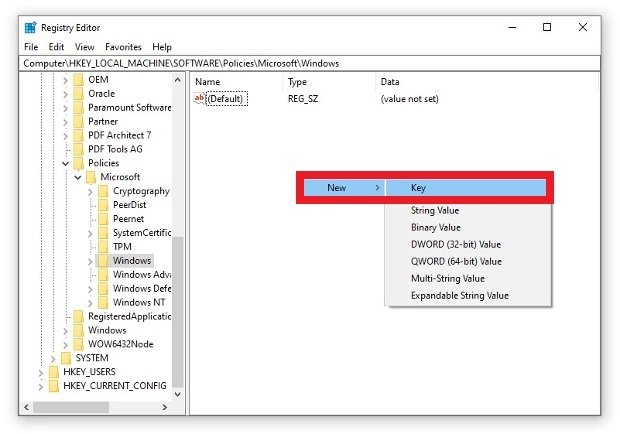Expand the HKEY_CURRENT_CONFIG hive
This screenshot has width=620, height=434.
click(40, 387)
